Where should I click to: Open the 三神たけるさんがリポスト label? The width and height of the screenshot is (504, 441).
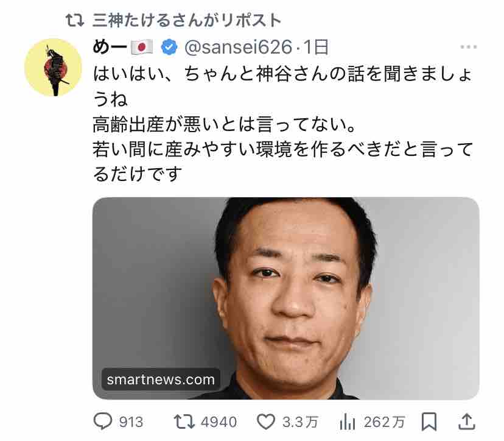pyautogui.click(x=187, y=20)
